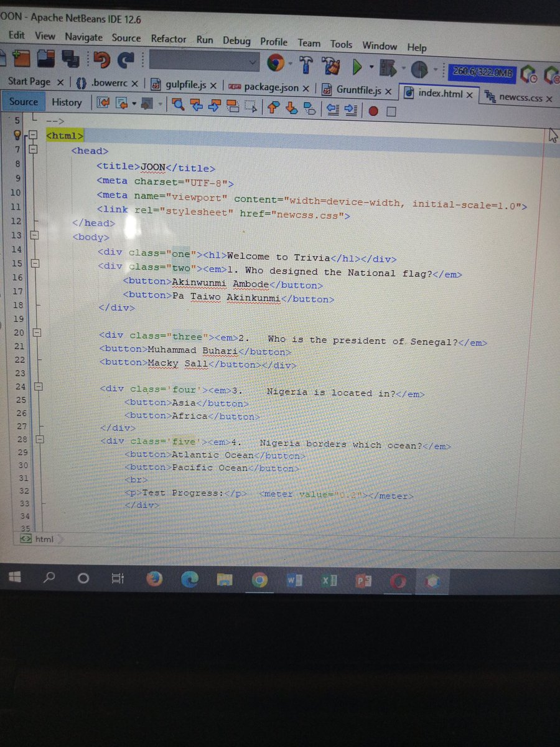This screenshot has height=747, width=560.
Task: Click the Profile Project icon
Action: tap(420, 70)
